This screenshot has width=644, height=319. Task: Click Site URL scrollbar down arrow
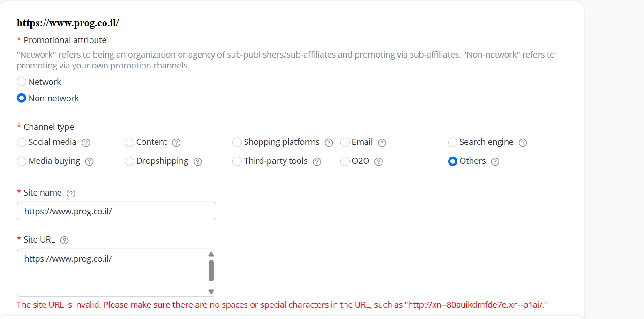(x=211, y=291)
